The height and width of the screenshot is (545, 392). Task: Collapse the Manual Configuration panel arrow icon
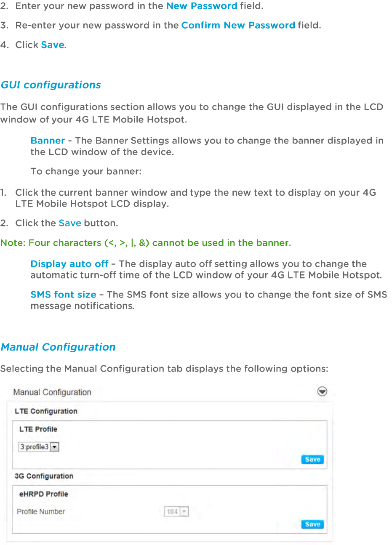point(322,392)
